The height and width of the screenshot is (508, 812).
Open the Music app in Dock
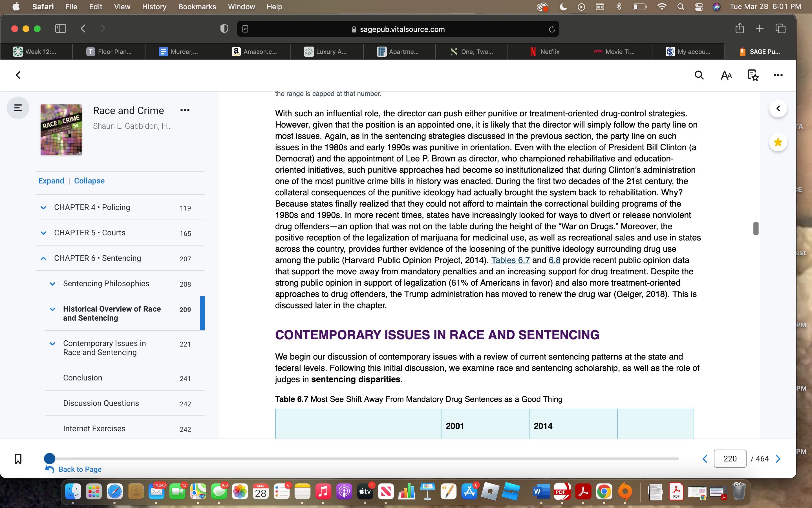click(x=323, y=492)
